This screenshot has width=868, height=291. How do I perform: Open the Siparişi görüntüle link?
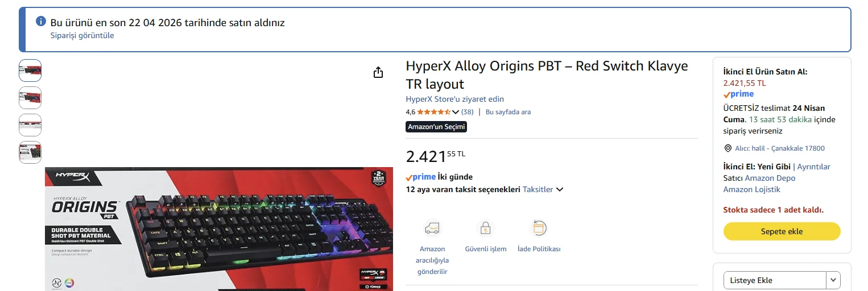coord(82,35)
